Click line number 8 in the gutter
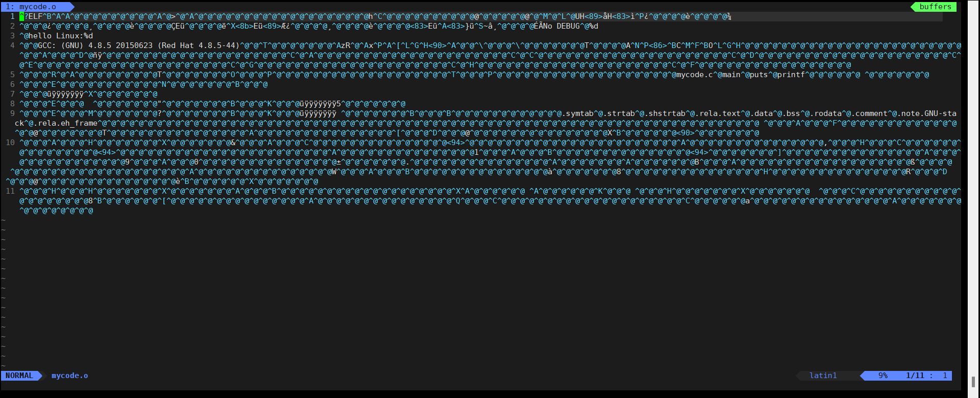The image size is (980, 398). pos(12,104)
